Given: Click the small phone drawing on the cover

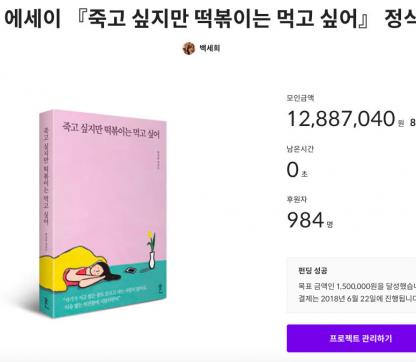Looking at the screenshot, I should 131,270.
